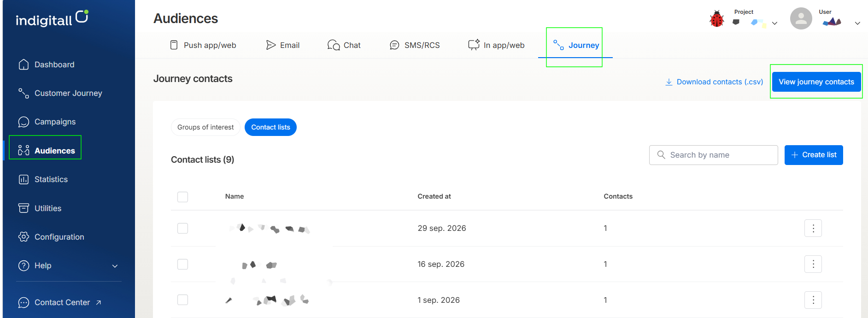
Task: Switch to the SMS/RCS tab
Action: coord(415,45)
